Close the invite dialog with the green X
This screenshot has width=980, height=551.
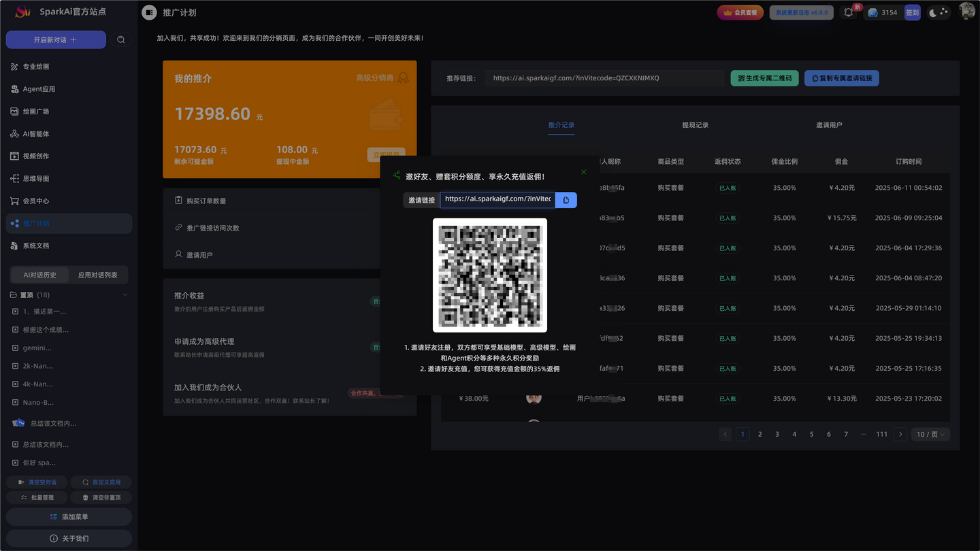583,172
